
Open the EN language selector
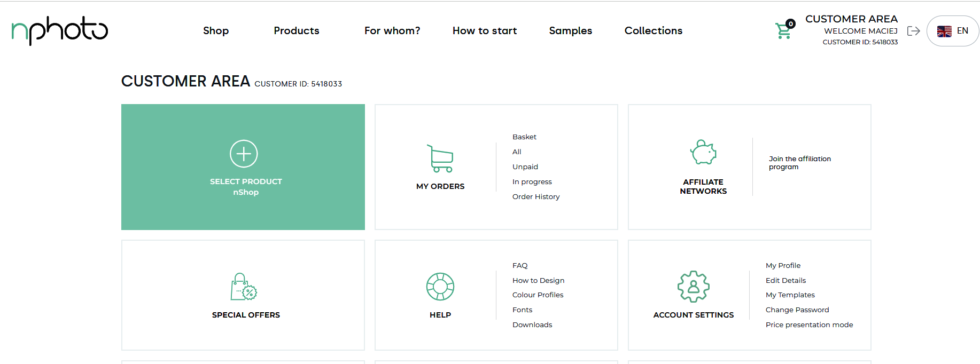953,31
